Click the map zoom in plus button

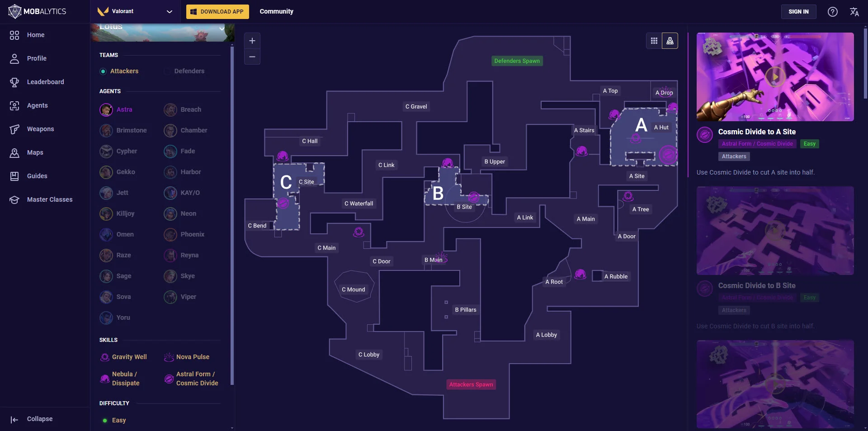point(252,41)
